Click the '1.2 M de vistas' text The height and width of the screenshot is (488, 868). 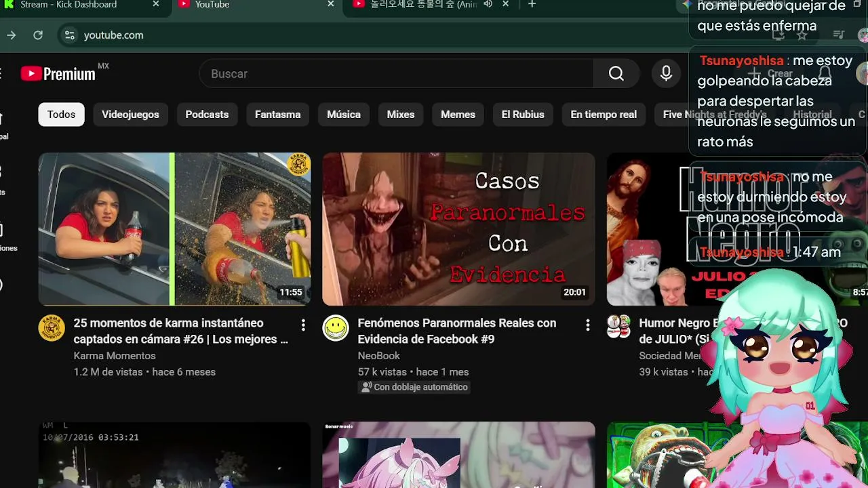[108, 372]
